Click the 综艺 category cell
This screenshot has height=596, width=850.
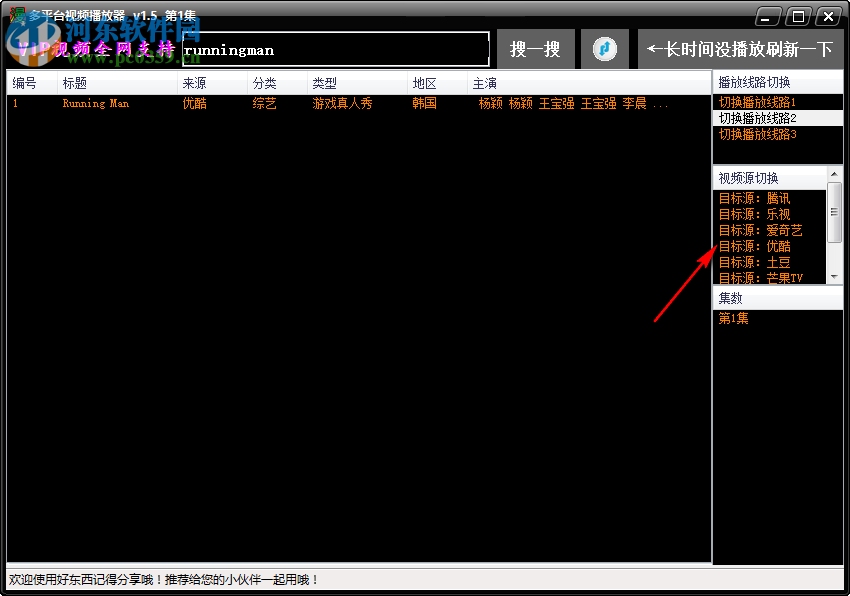265,103
